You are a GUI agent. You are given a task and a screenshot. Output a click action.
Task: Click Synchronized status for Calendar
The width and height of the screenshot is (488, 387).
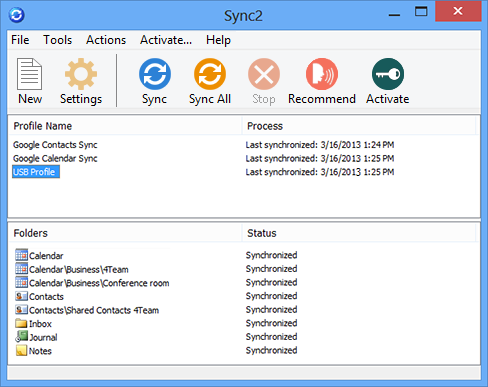coord(271,255)
